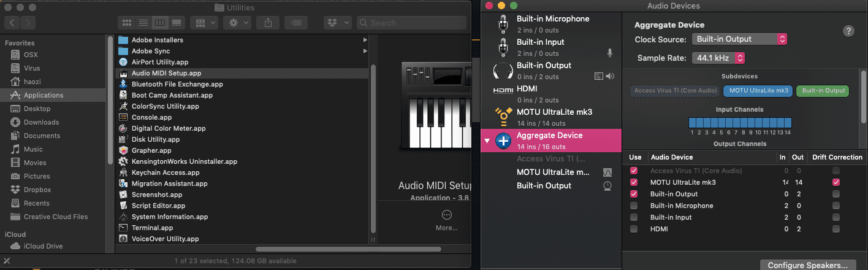This screenshot has height=270, width=868.
Task: Click the Finder horizontal scrollbar
Action: tap(348, 249)
